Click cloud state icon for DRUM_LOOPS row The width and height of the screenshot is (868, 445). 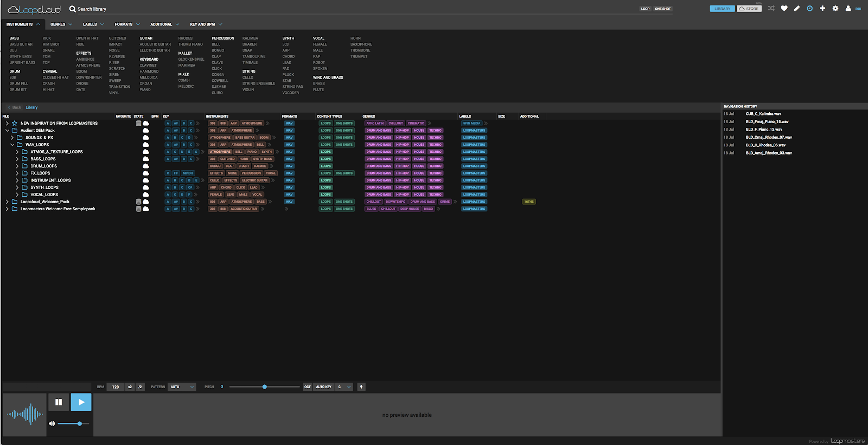[x=145, y=166]
